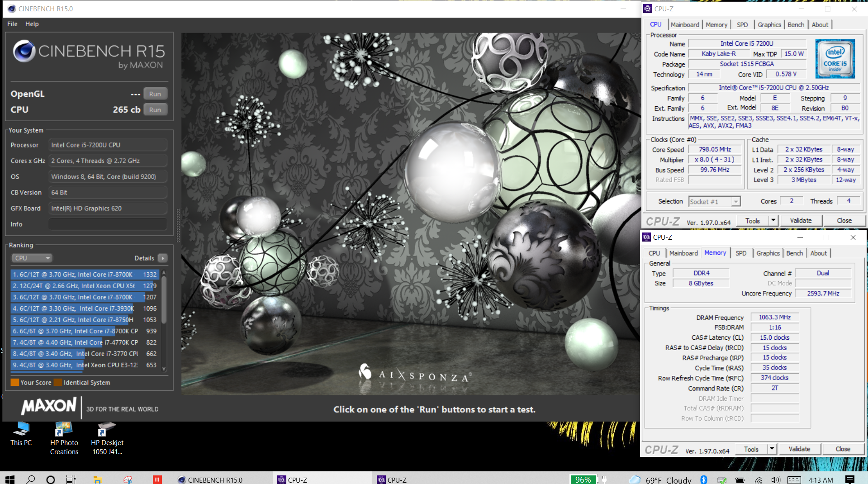This screenshot has height=484, width=868.
Task: Open the File menu in Cinebench
Action: 12,24
